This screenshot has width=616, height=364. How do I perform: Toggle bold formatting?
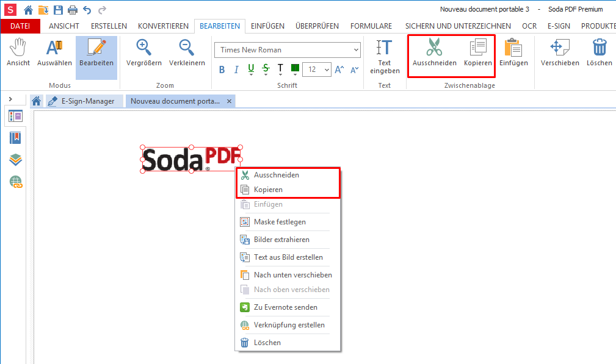click(222, 70)
